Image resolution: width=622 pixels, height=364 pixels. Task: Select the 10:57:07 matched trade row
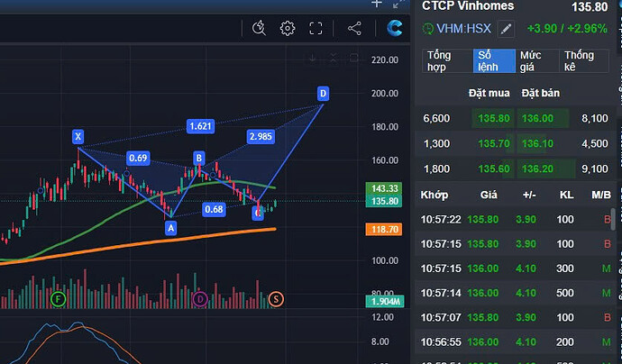[516, 317]
